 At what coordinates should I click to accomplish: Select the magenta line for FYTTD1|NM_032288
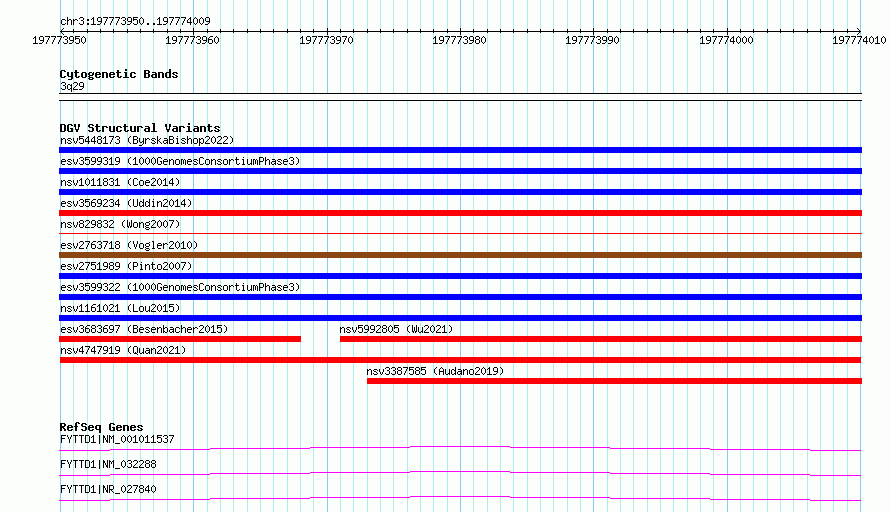(460, 473)
